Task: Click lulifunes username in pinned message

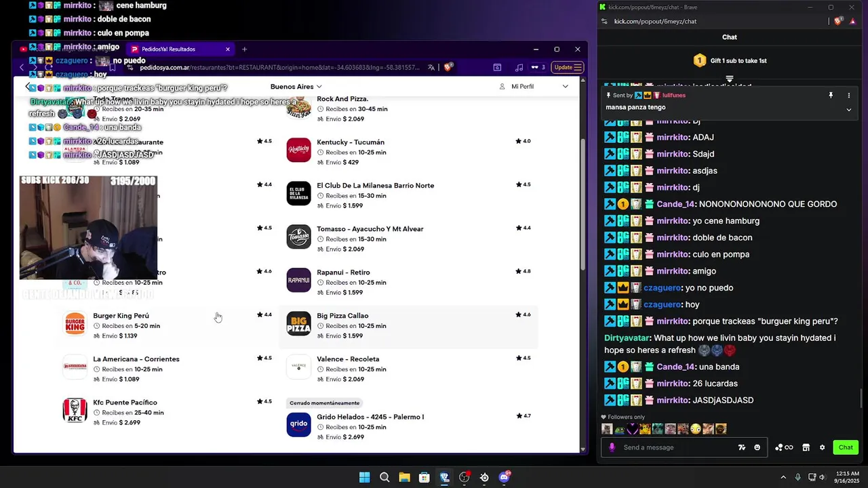Action: (674, 96)
